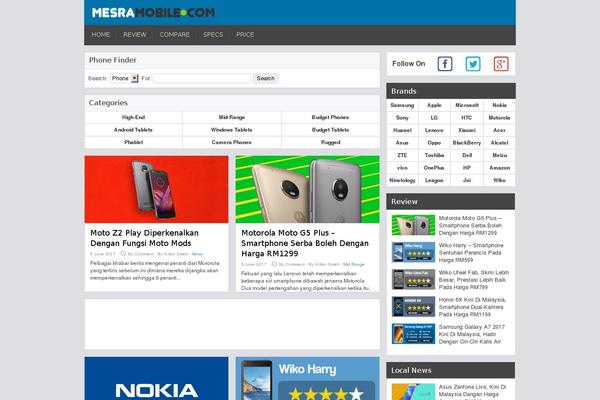Choose Oppo in Brands
Screen dimensions: 600x400
tap(434, 142)
